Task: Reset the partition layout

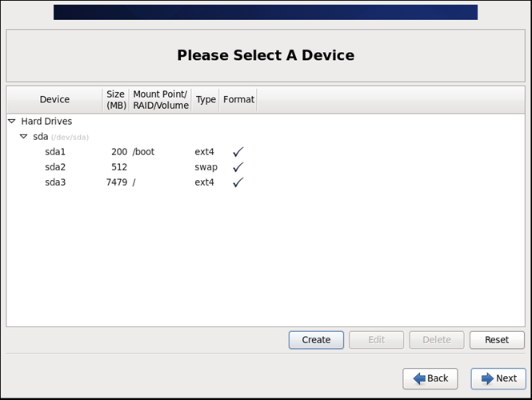Action: pyautogui.click(x=497, y=340)
